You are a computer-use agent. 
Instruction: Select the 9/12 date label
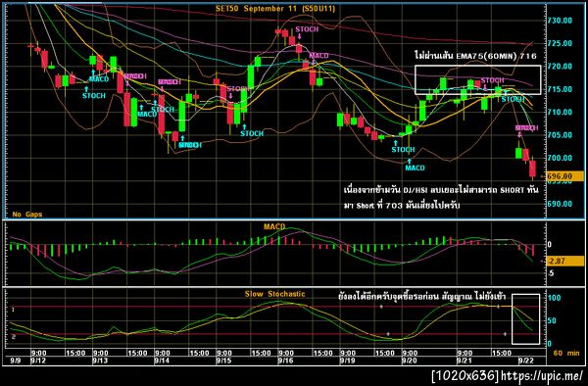click(38, 361)
